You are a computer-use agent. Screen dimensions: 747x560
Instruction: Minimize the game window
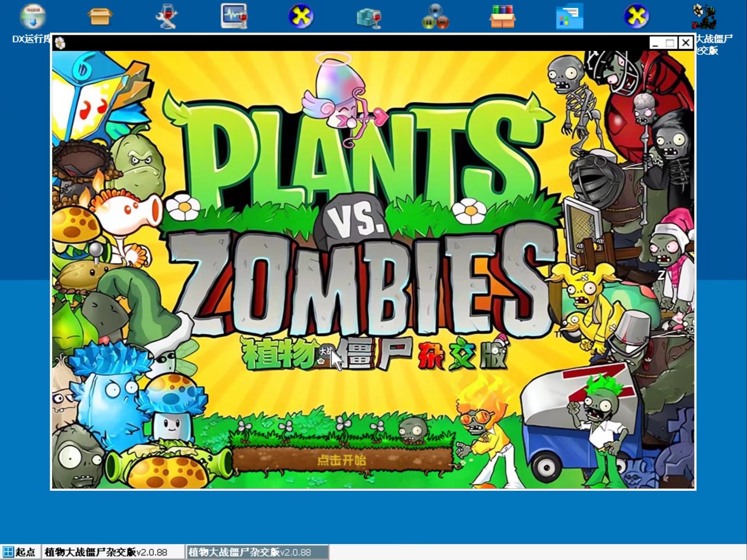pyautogui.click(x=656, y=43)
